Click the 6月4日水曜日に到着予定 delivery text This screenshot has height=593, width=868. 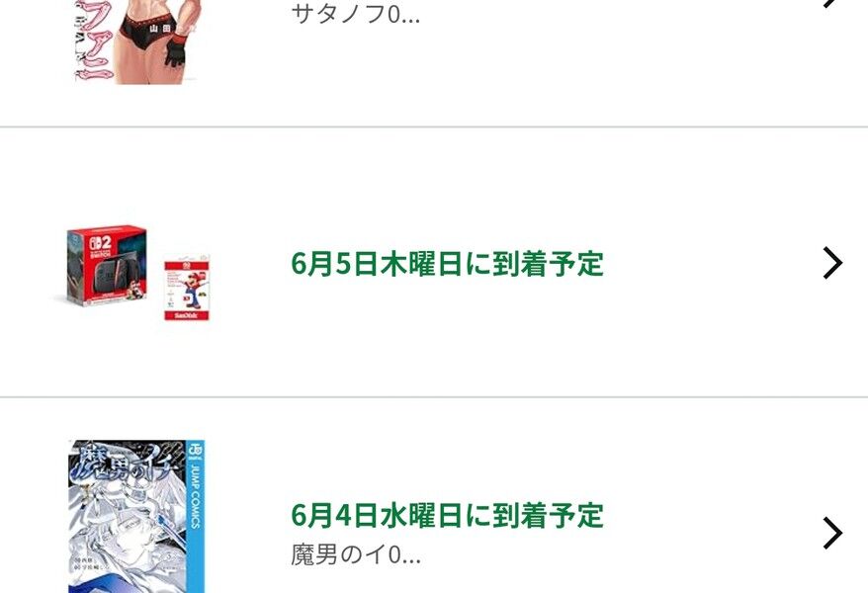click(447, 516)
